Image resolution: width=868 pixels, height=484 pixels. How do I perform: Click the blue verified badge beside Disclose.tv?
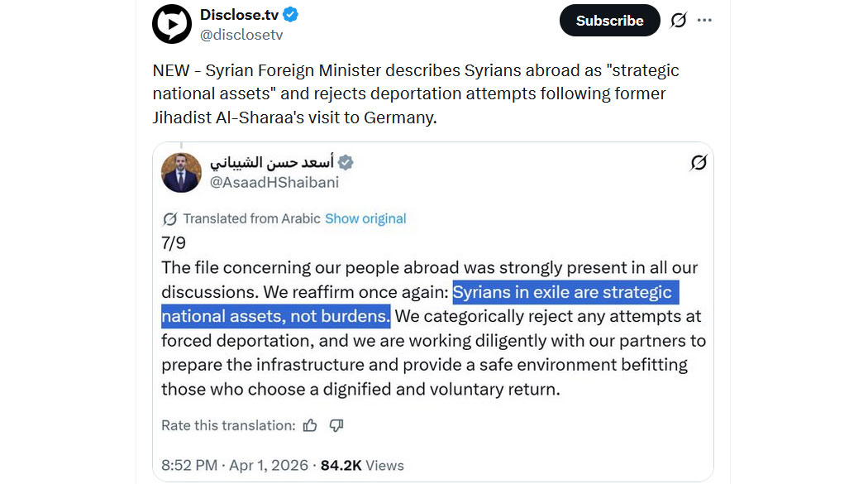291,14
